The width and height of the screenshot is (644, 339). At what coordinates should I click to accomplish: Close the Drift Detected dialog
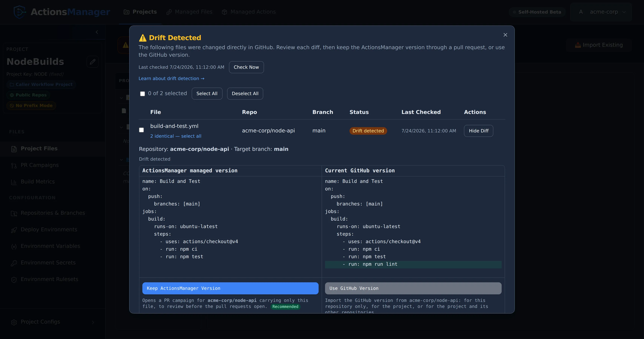tap(505, 35)
